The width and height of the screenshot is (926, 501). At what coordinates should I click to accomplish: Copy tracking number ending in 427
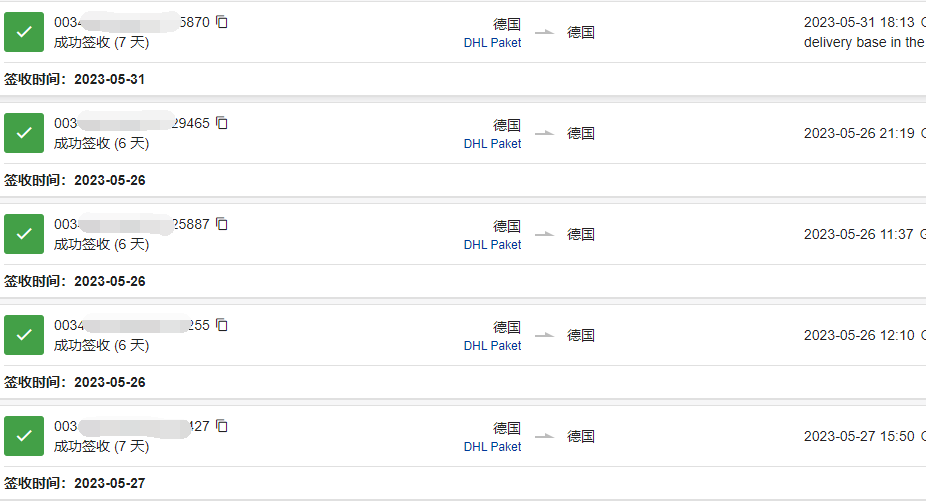(x=221, y=426)
